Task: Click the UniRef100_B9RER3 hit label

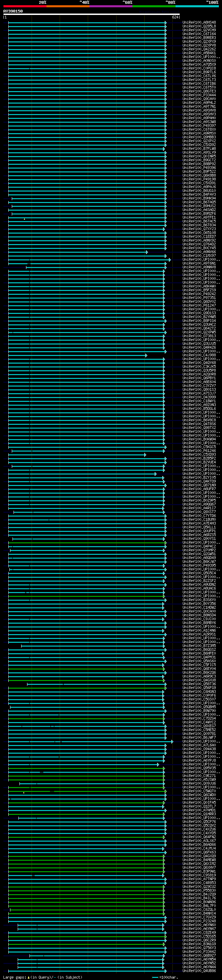Action: (x=199, y=38)
